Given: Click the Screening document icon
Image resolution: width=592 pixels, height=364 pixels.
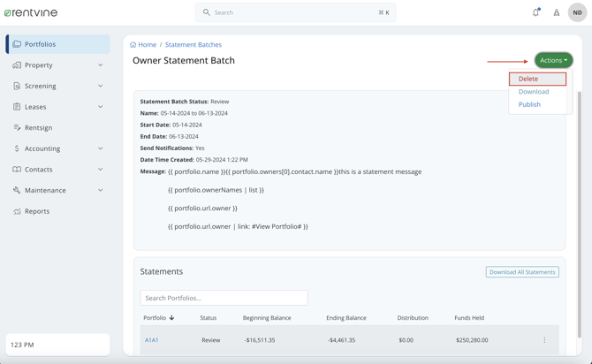Looking at the screenshot, I should (x=17, y=86).
